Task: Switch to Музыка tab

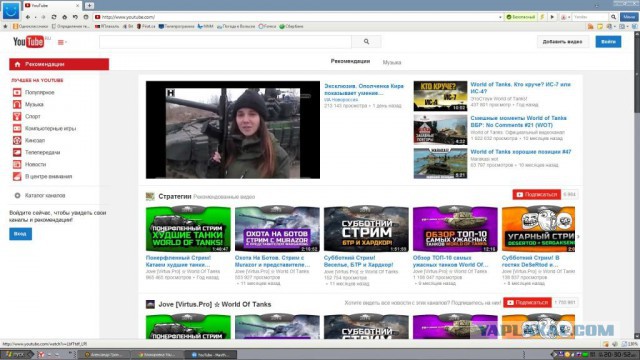Action: tap(392, 62)
